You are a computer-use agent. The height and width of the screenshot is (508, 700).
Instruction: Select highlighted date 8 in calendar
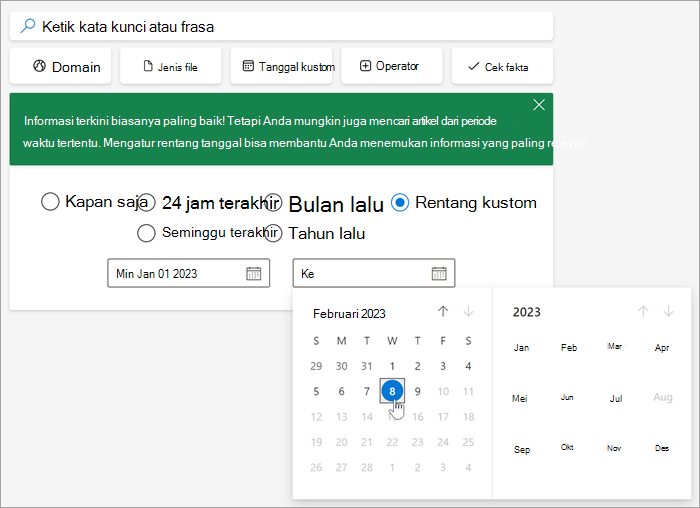tap(392, 391)
